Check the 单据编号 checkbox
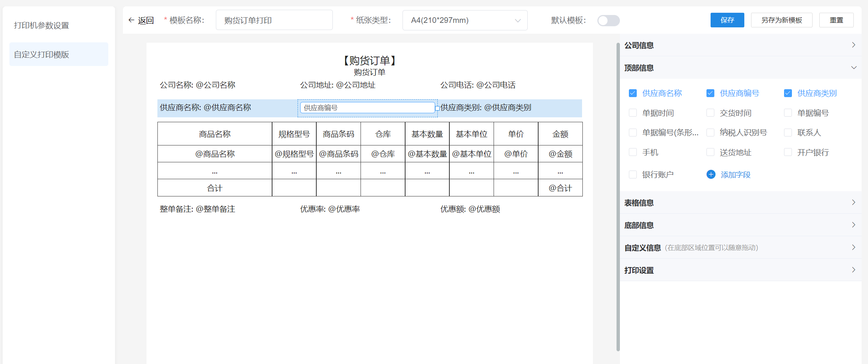 point(788,113)
